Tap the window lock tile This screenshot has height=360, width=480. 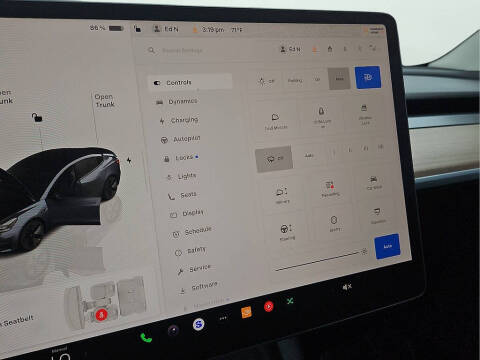pyautogui.click(x=365, y=114)
